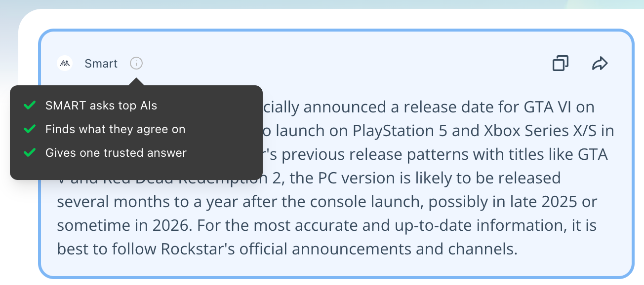Click the tooltip's upward pointer arrow
This screenshot has width=644, height=285.
click(136, 80)
